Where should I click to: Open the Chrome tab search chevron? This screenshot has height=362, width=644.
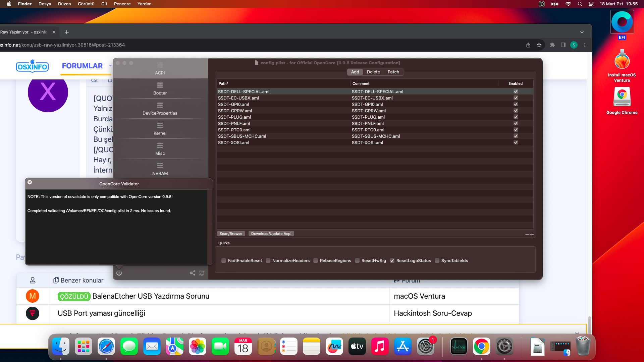(x=582, y=32)
